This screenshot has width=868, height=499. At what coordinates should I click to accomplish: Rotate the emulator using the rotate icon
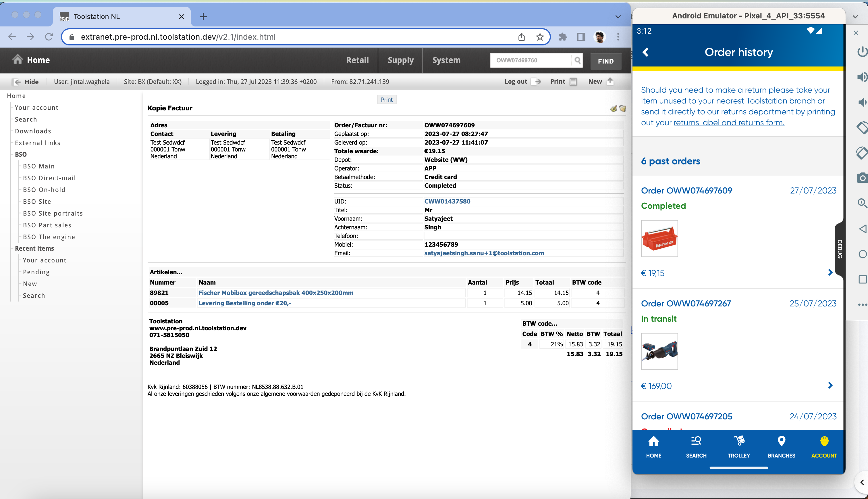(x=863, y=128)
